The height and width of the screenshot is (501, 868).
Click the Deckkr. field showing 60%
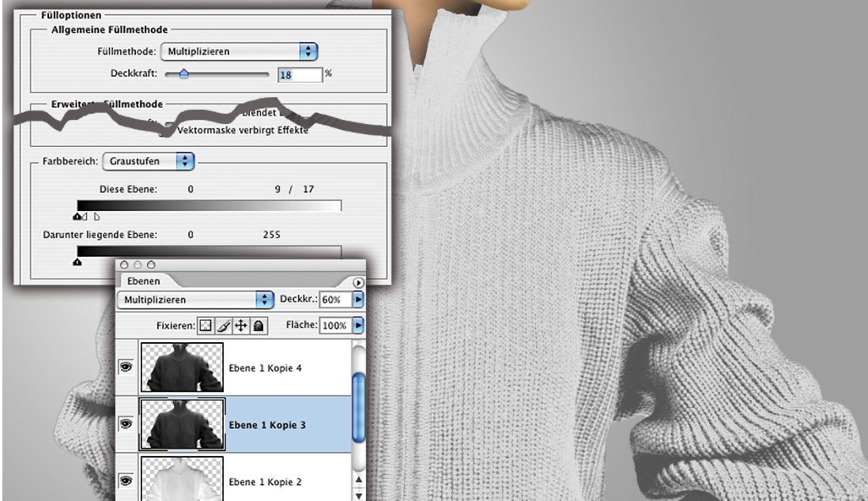tap(335, 299)
